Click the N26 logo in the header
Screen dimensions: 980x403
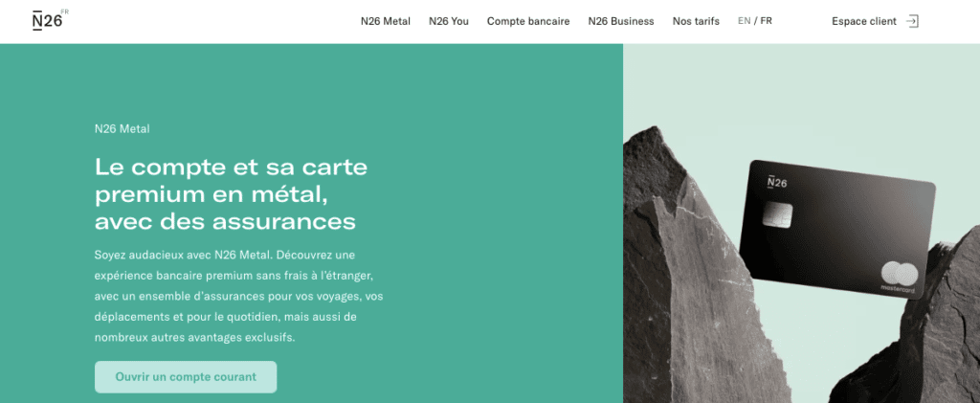click(x=50, y=20)
